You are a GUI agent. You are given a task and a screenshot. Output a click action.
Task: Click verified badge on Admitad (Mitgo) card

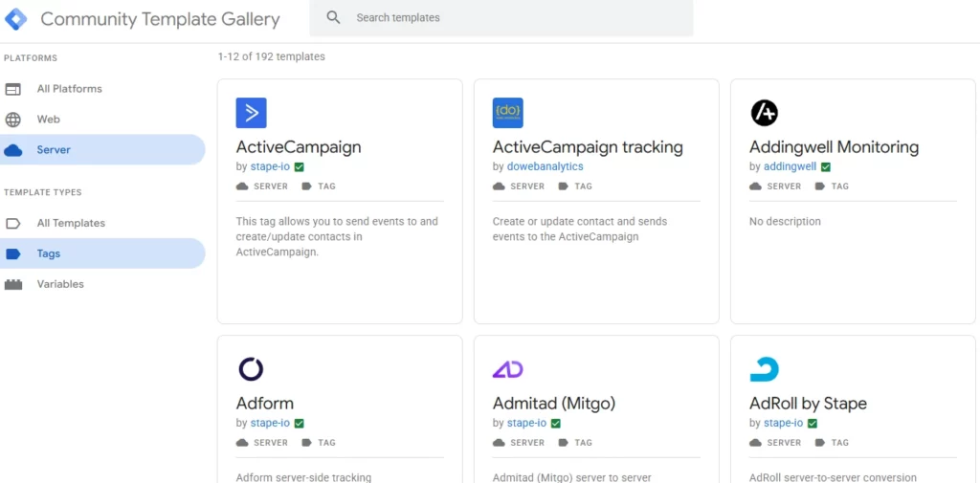click(x=556, y=423)
